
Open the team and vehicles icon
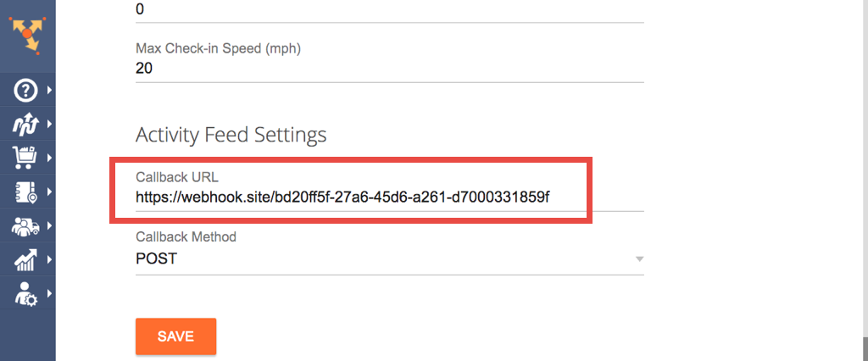[25, 226]
